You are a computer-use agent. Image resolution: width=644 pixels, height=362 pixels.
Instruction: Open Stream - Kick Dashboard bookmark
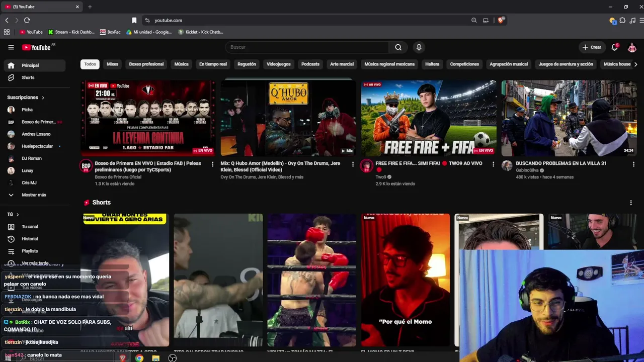[x=71, y=32]
